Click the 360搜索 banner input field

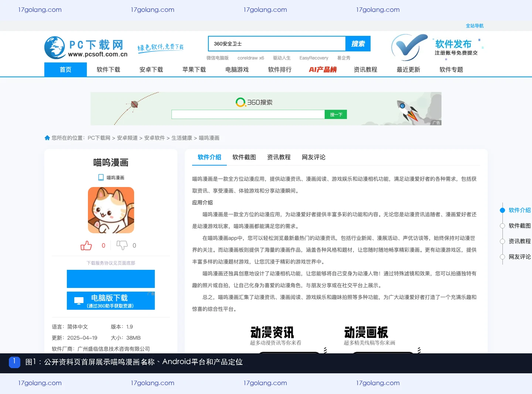coord(248,115)
